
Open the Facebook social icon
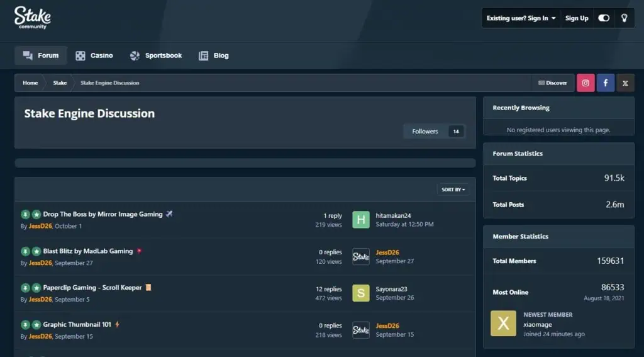click(605, 83)
